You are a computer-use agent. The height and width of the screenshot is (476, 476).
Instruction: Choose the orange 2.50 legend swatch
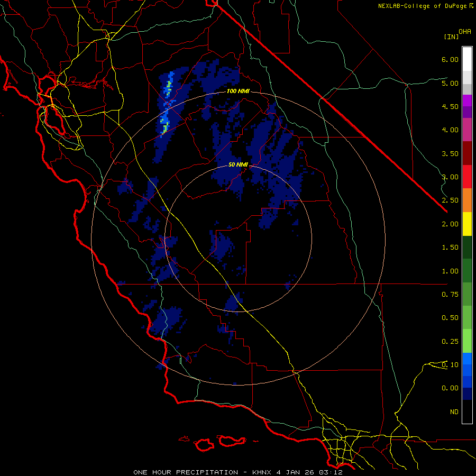pyautogui.click(x=467, y=200)
